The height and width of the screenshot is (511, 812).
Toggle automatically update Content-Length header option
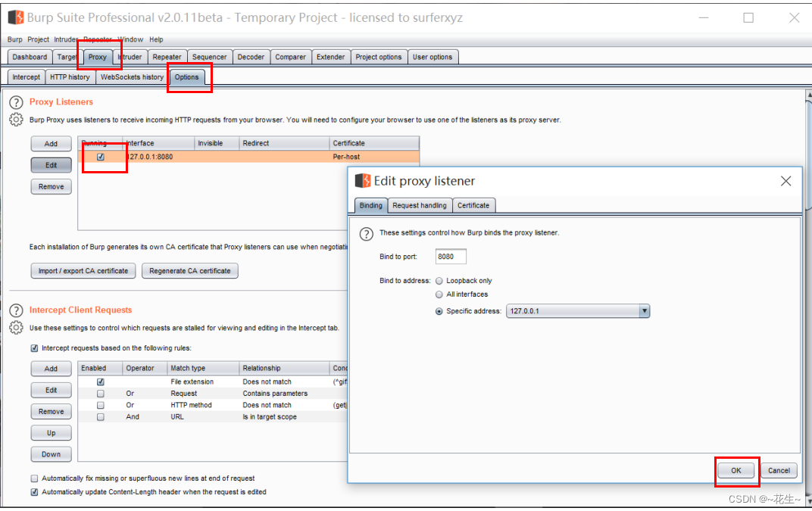point(34,492)
